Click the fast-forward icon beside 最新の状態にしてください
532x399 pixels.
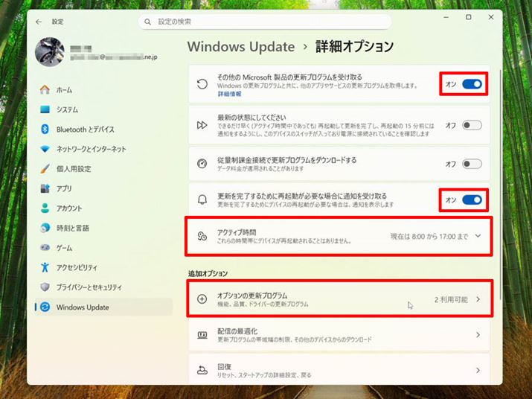click(202, 125)
